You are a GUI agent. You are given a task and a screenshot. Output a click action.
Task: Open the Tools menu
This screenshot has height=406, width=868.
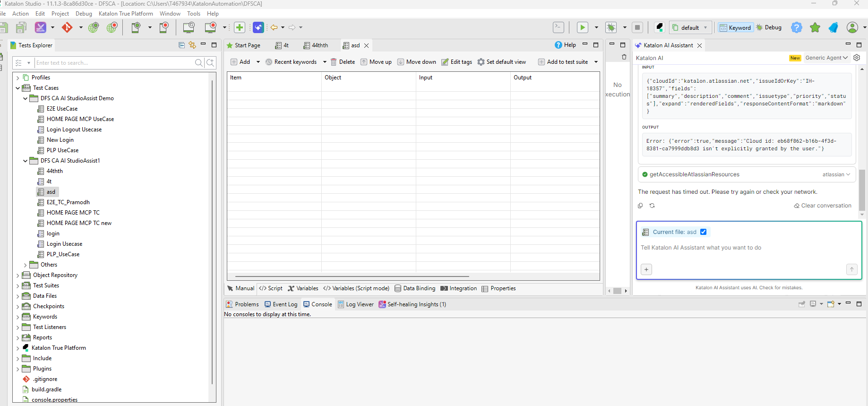[x=194, y=14]
